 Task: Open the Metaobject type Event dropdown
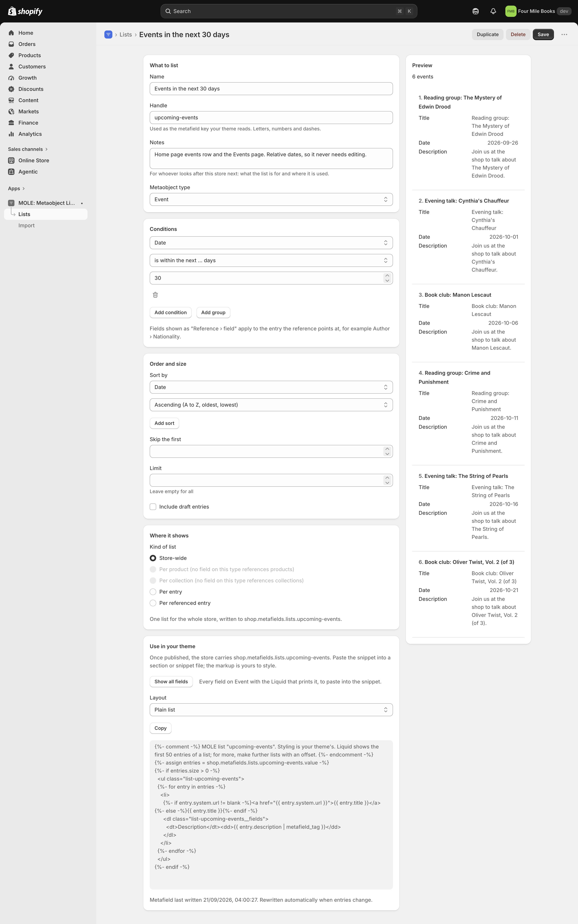(271, 199)
